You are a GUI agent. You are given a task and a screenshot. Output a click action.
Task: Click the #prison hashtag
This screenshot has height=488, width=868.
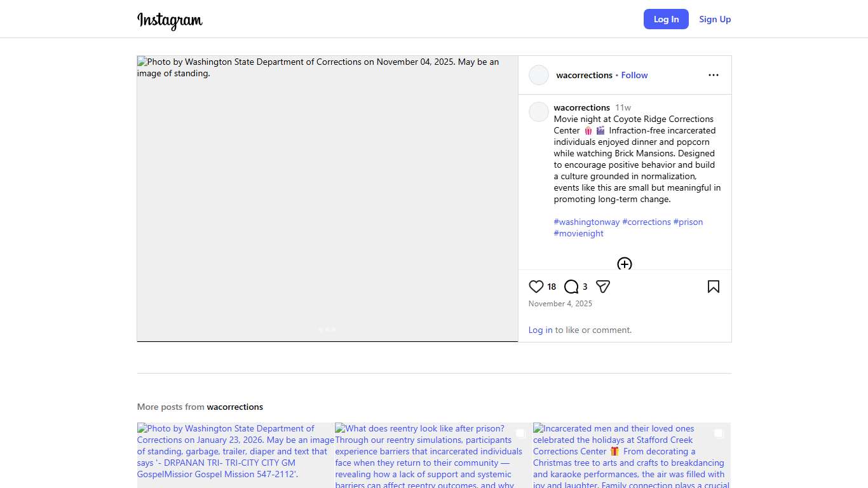[x=688, y=222]
